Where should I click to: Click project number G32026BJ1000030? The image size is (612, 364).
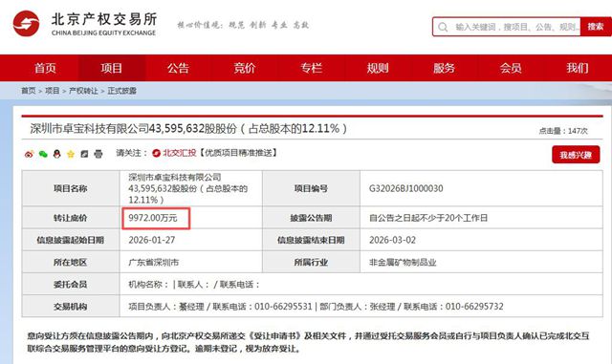405,188
